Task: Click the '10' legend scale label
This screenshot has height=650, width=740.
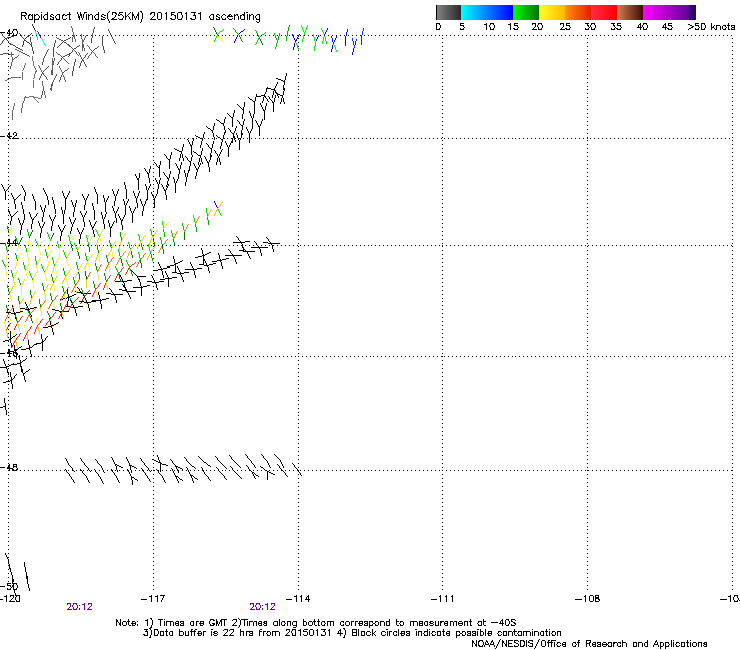Action: click(x=489, y=27)
